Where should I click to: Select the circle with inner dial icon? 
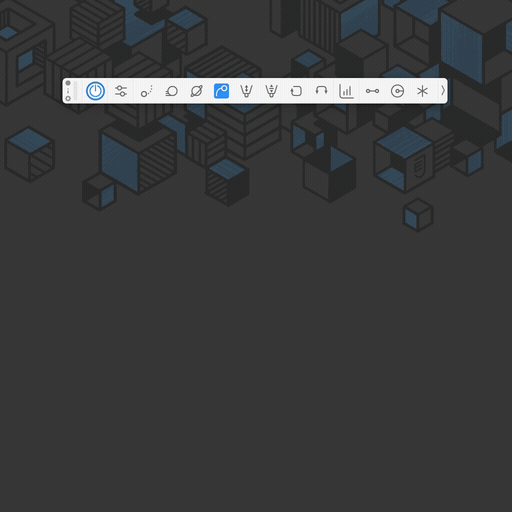pos(397,91)
